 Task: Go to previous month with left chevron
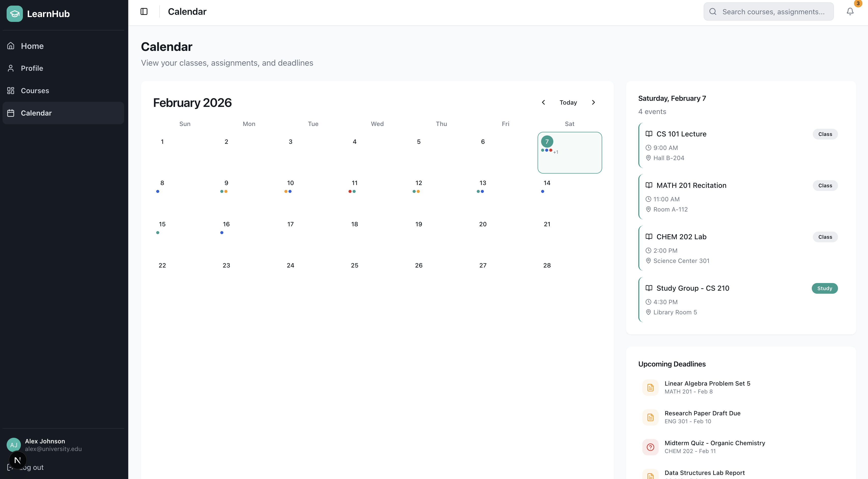click(543, 103)
